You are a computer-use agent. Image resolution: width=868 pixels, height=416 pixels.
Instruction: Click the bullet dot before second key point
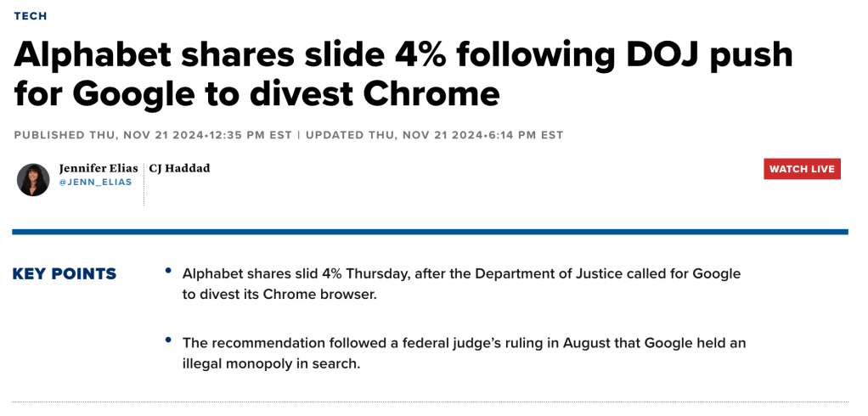[x=168, y=341]
